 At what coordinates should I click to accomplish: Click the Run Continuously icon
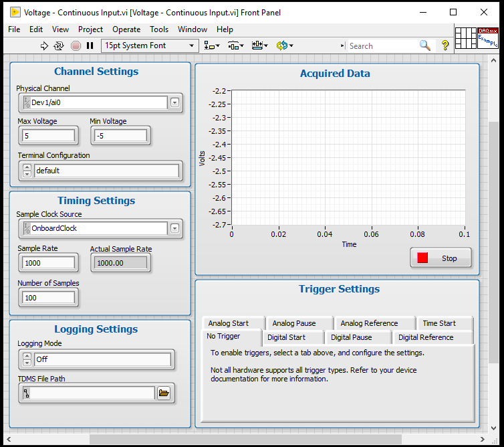tap(59, 46)
